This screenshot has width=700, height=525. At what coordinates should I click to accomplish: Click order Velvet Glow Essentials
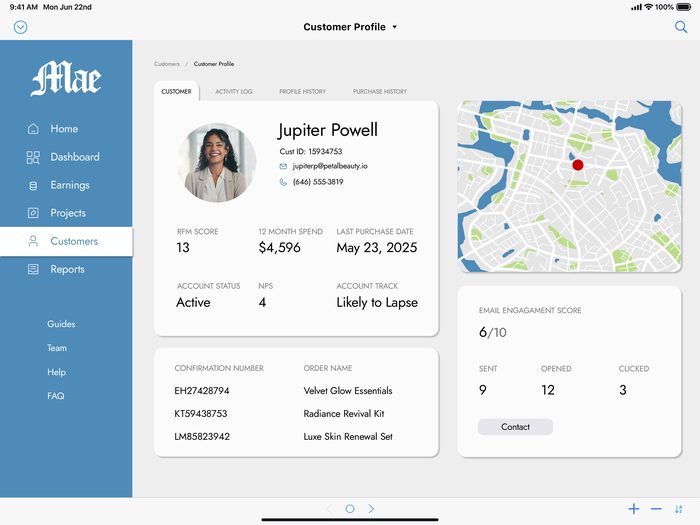(348, 391)
